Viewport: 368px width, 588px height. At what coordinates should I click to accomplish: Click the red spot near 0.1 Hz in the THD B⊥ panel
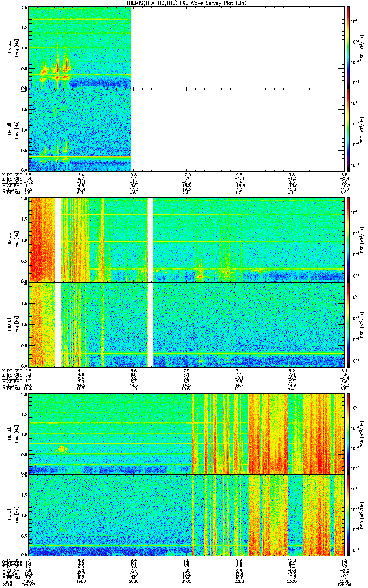pos(200,277)
